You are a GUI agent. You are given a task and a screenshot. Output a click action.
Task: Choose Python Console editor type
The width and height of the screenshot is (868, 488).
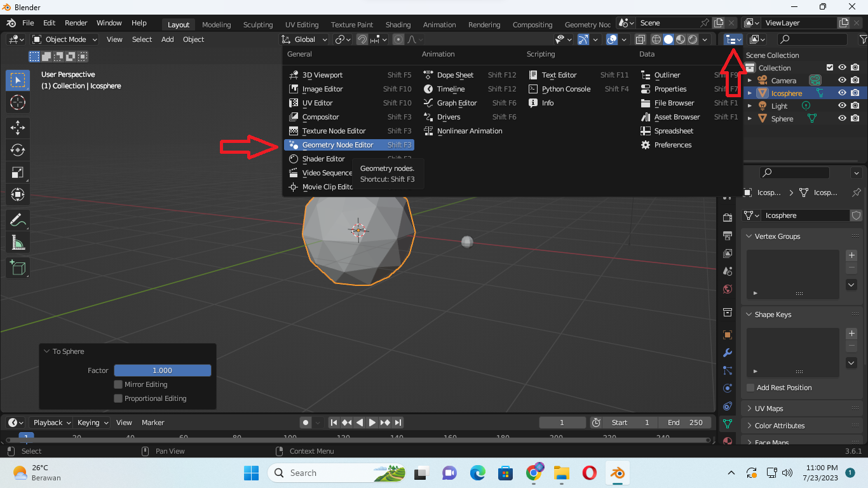click(x=578, y=89)
